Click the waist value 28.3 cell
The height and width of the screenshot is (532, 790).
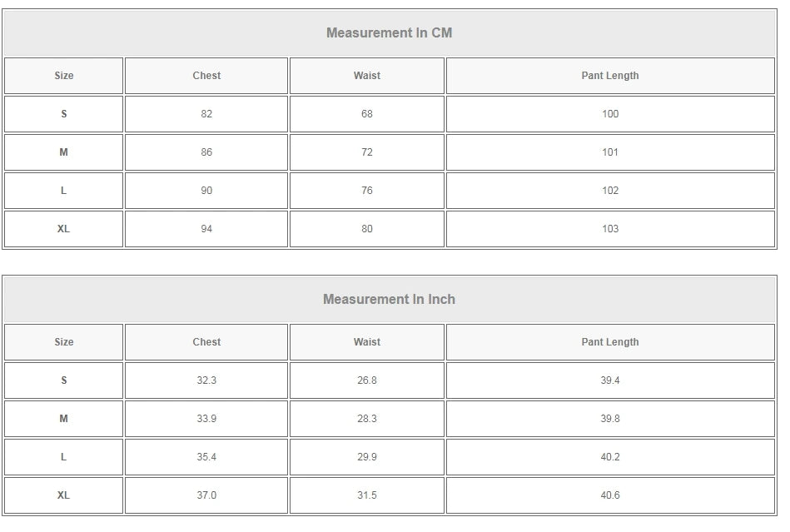tap(366, 419)
